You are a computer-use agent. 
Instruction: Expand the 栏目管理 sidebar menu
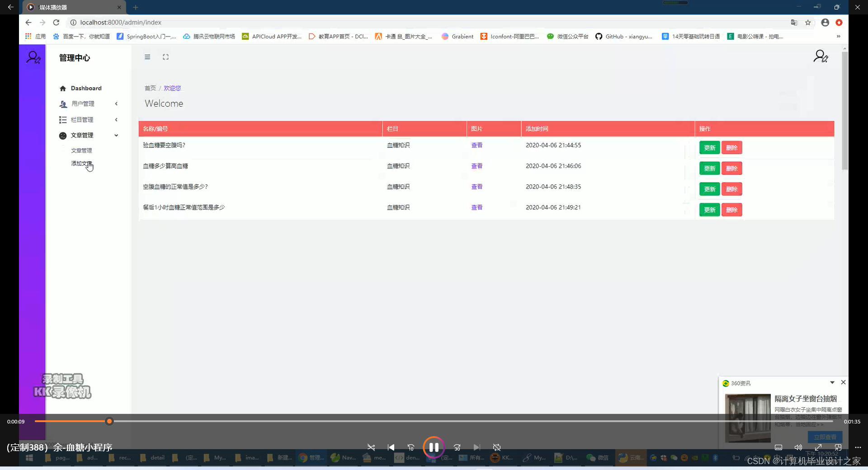pyautogui.click(x=89, y=119)
